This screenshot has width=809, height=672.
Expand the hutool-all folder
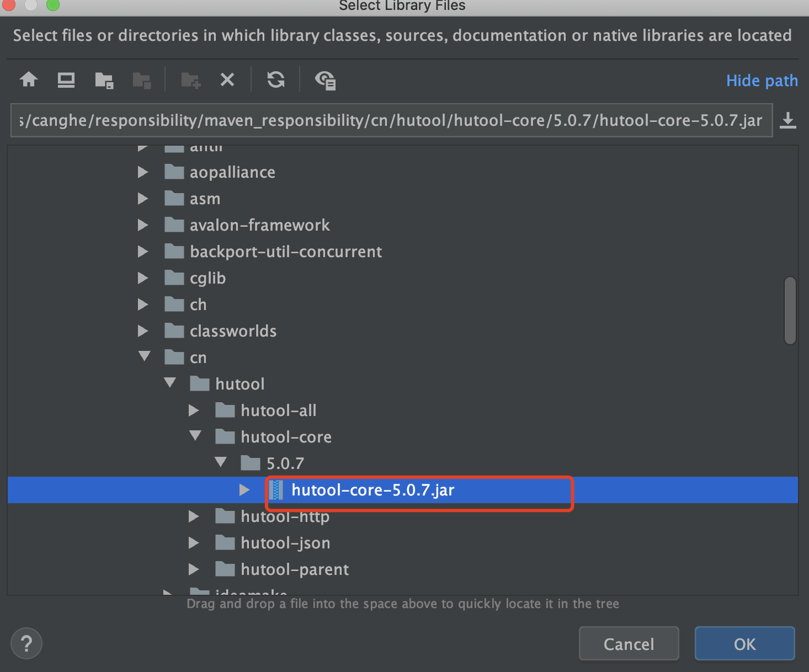(x=194, y=410)
